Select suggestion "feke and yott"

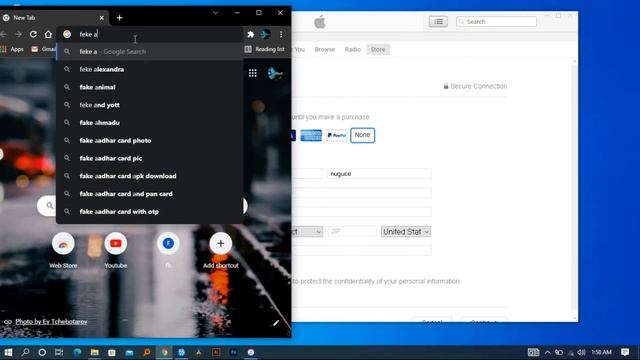150,105
